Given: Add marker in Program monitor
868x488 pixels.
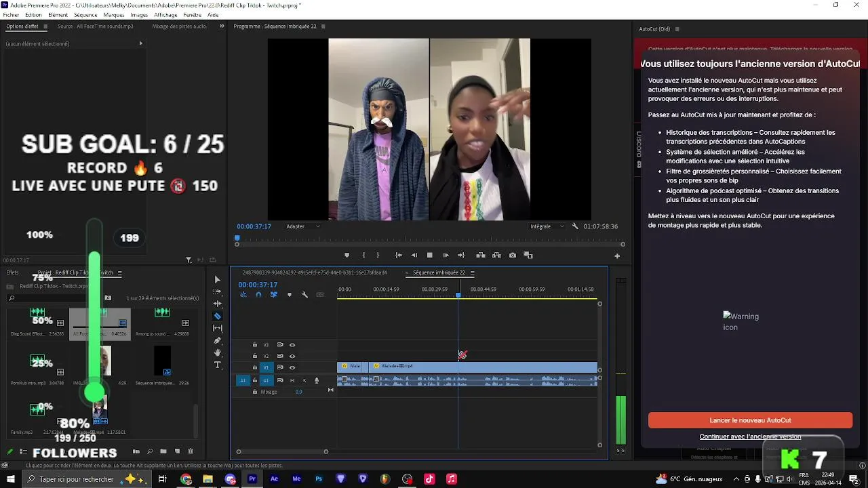Looking at the screenshot, I should tap(347, 256).
